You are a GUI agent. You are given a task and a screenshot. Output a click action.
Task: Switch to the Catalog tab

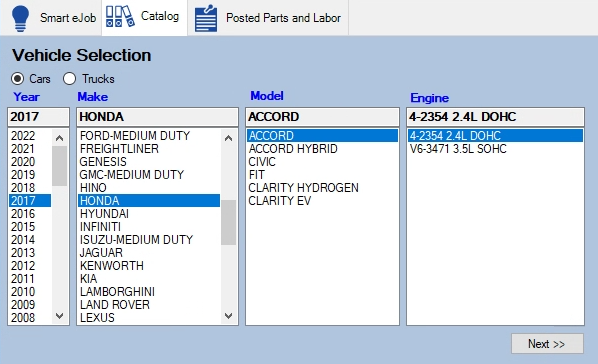(x=145, y=18)
